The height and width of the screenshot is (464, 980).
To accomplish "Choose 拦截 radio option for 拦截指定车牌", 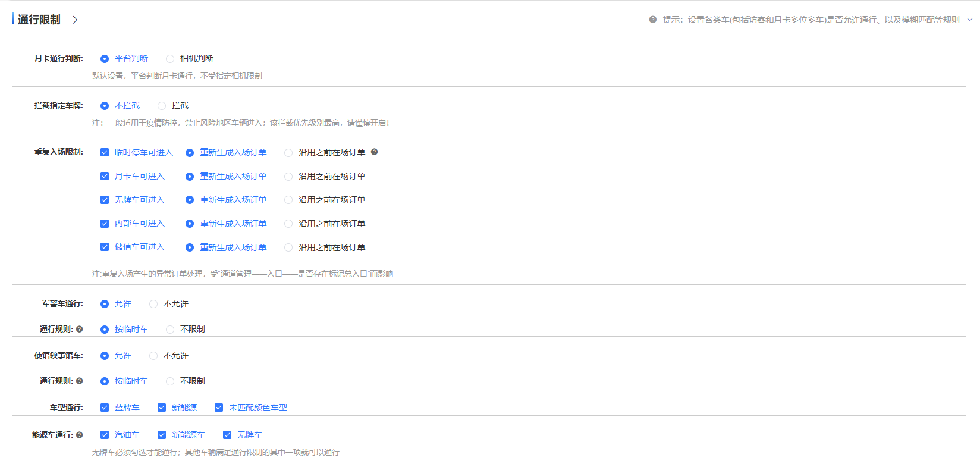I will 162,106.
